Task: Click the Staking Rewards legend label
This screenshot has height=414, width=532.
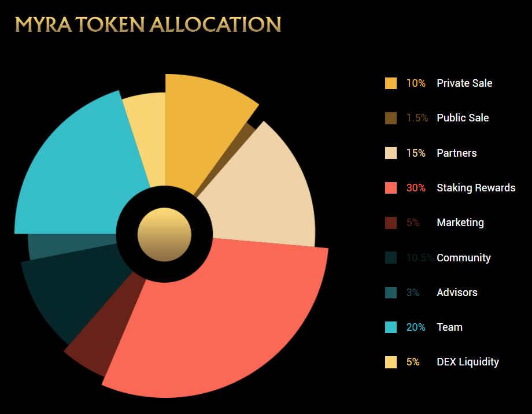Action: [x=476, y=188]
